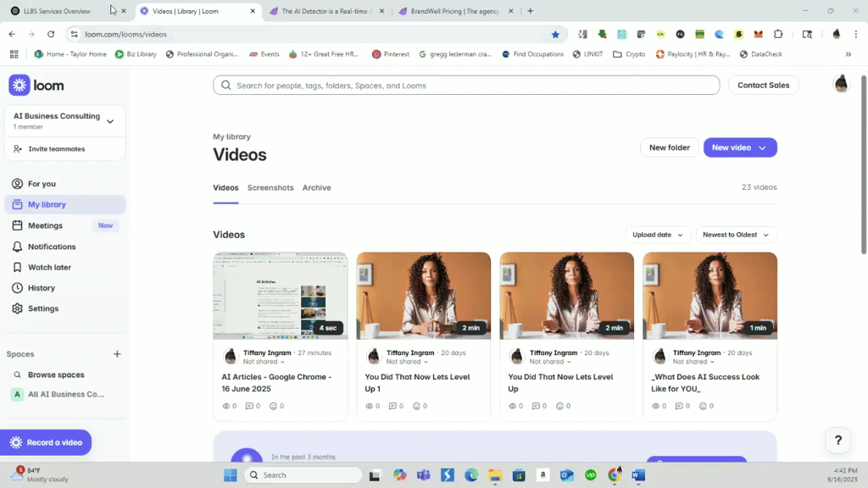The width and height of the screenshot is (868, 488).
Task: Open the Crypto bookmarks folder
Action: (630, 54)
